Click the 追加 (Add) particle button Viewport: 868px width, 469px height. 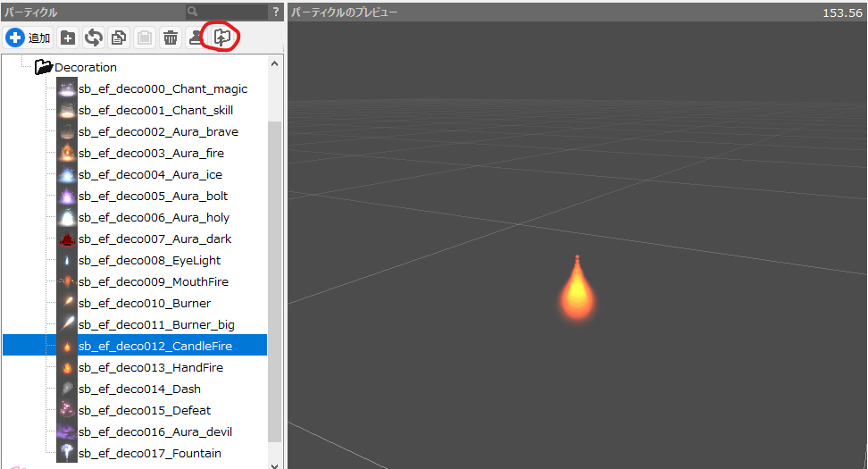click(x=28, y=38)
